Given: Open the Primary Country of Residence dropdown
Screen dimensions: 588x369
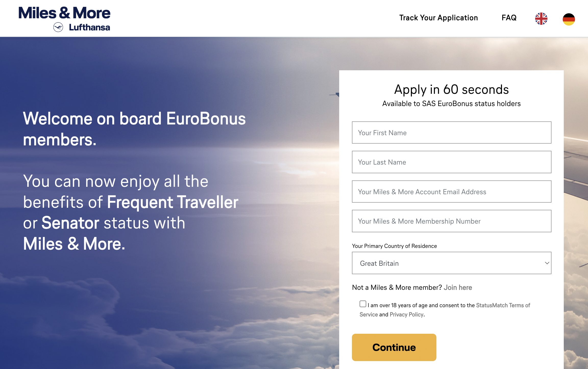Looking at the screenshot, I should (x=451, y=263).
